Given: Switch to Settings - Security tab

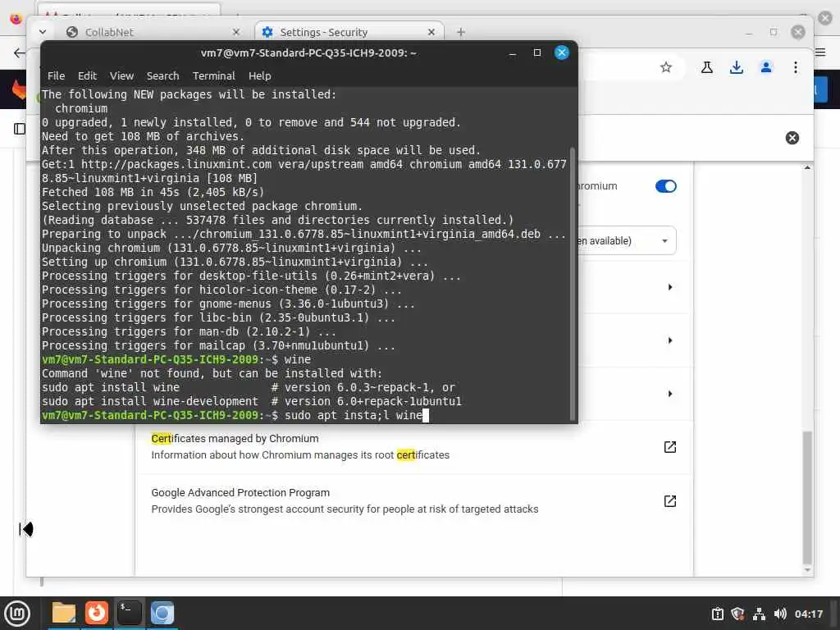Looking at the screenshot, I should tap(349, 32).
